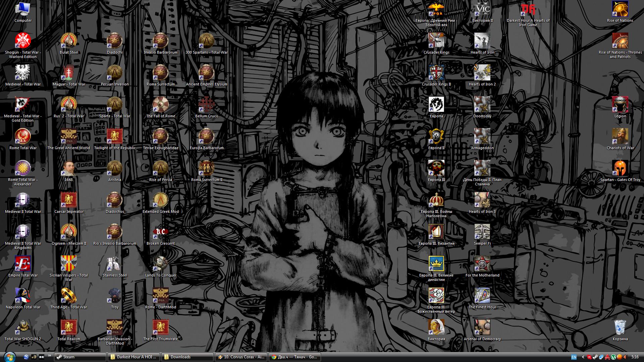The width and height of the screenshot is (644, 362).
Task: Select the Caesar Imperator shortcut
Action: tap(69, 203)
